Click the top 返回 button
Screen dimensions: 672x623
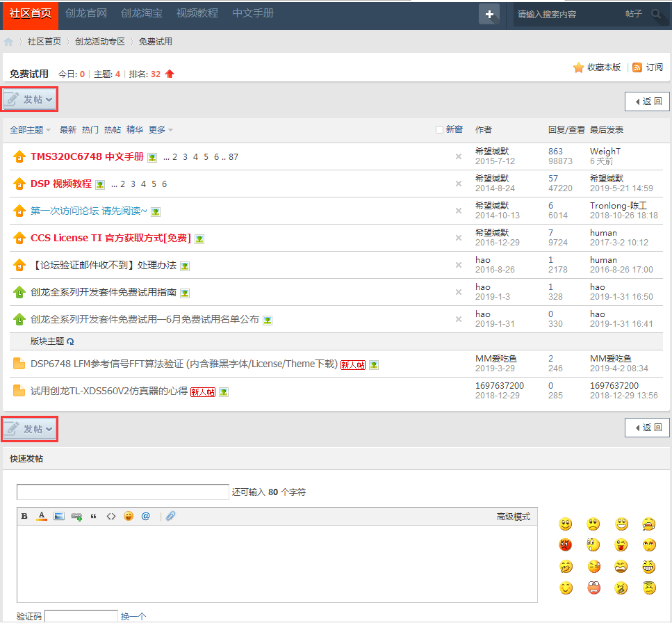pyautogui.click(x=647, y=102)
